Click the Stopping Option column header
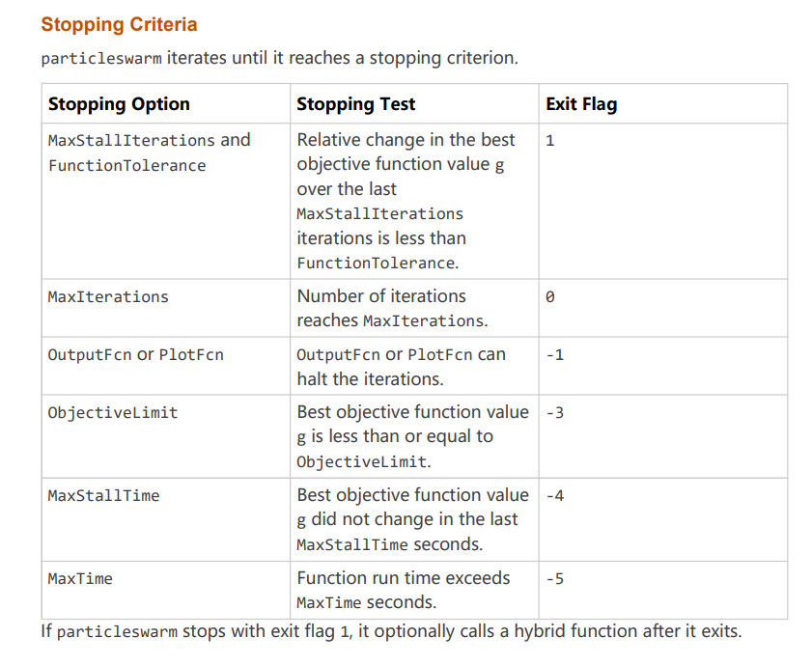The image size is (812, 665). point(119,104)
